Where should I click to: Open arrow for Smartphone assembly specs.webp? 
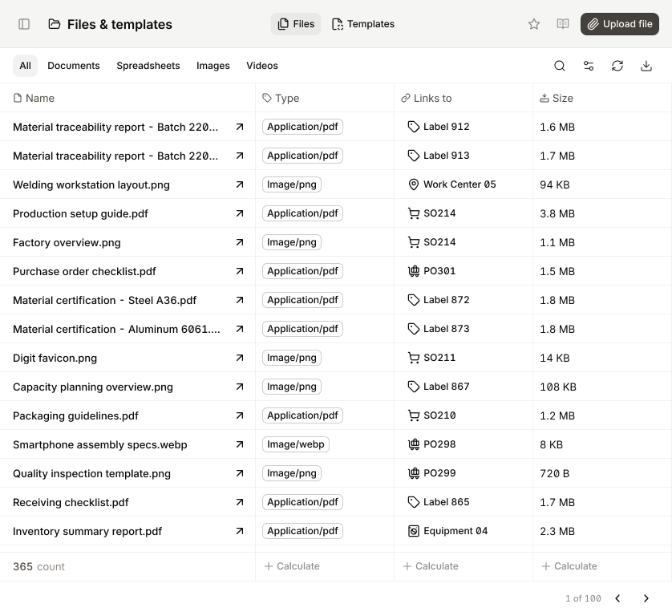click(x=240, y=444)
